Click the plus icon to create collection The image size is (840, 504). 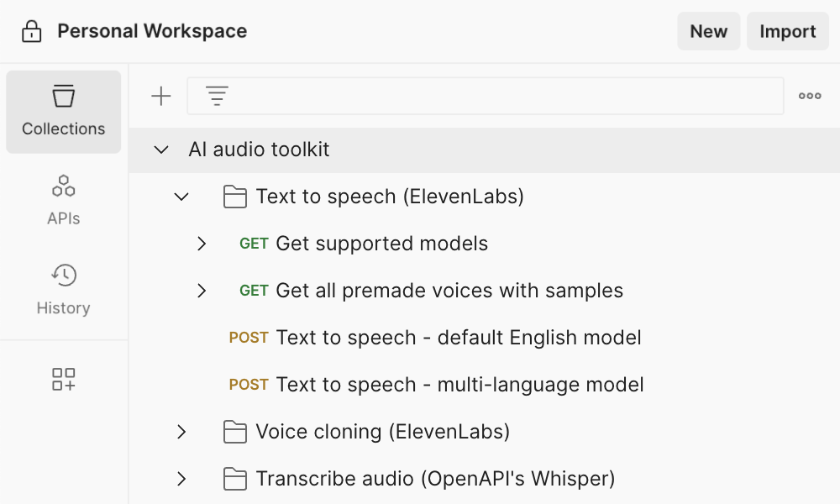click(x=160, y=97)
